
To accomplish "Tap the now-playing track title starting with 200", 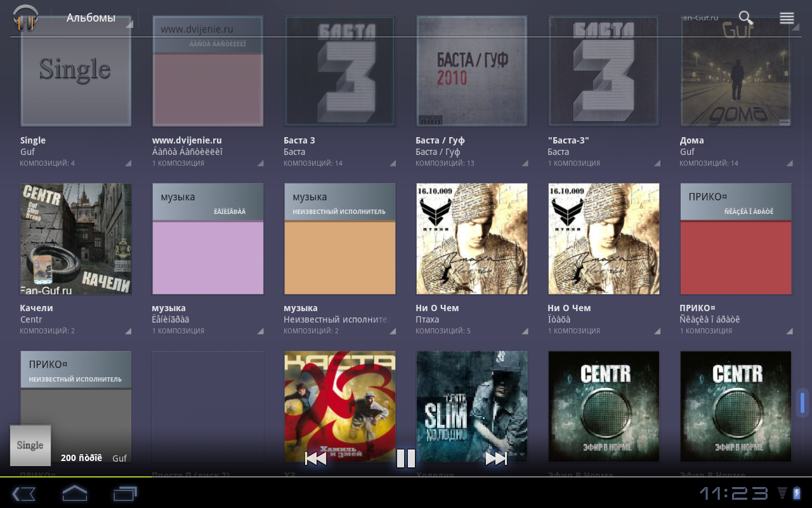I will click(x=81, y=458).
